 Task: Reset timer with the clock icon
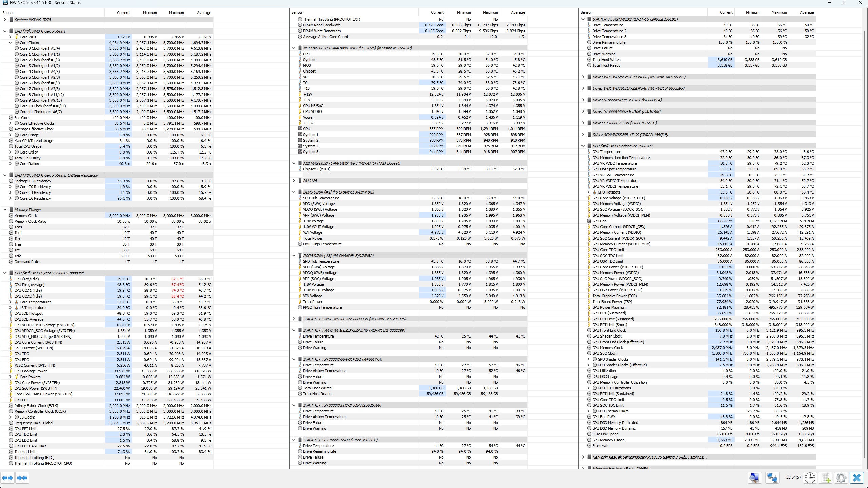(x=810, y=478)
